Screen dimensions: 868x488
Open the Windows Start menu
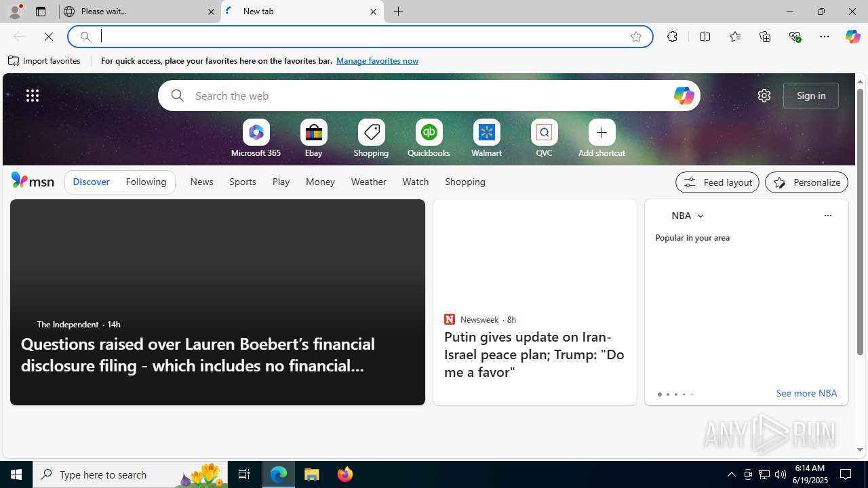[x=16, y=474]
